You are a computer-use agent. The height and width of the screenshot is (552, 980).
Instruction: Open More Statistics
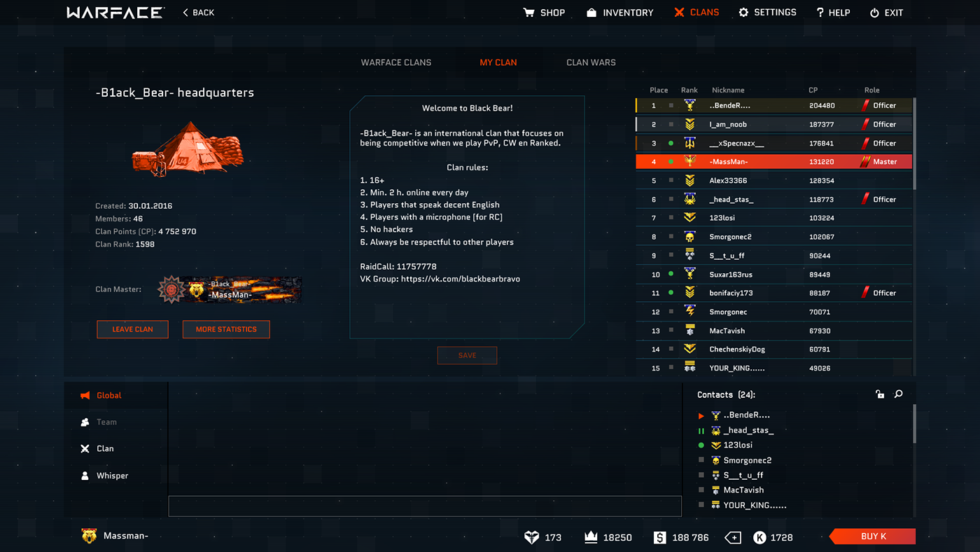226,329
